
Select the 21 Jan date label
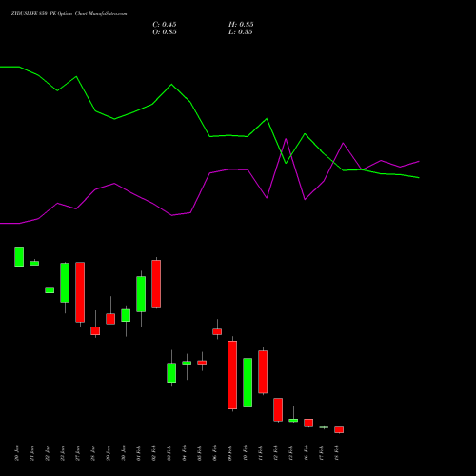[32, 453]
